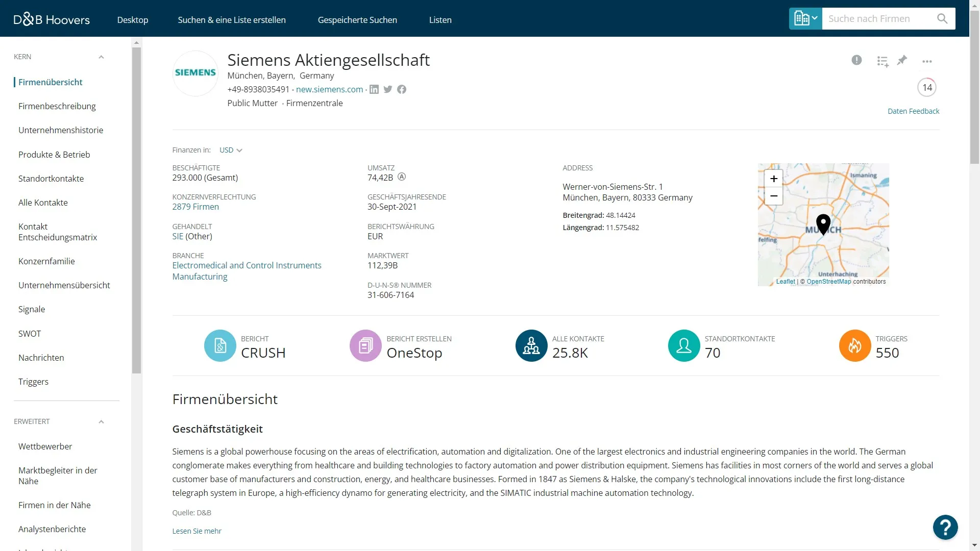Click the Facebook icon in header
Image resolution: width=980 pixels, height=551 pixels.
click(402, 90)
